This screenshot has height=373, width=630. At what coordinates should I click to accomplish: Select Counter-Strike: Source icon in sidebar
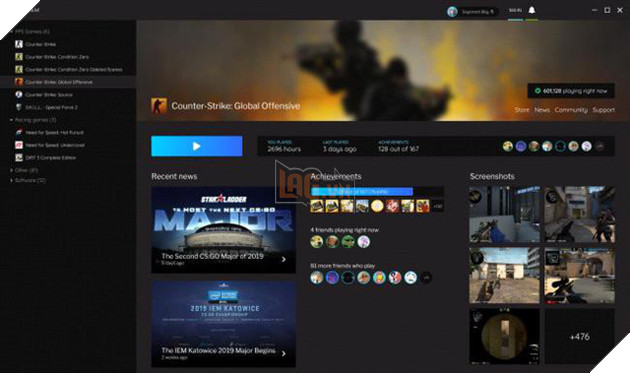pos(19,94)
